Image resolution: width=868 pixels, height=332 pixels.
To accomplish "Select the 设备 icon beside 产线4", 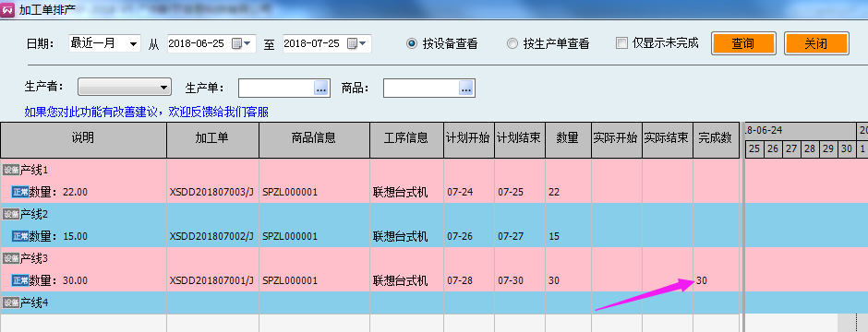I will click(x=11, y=302).
